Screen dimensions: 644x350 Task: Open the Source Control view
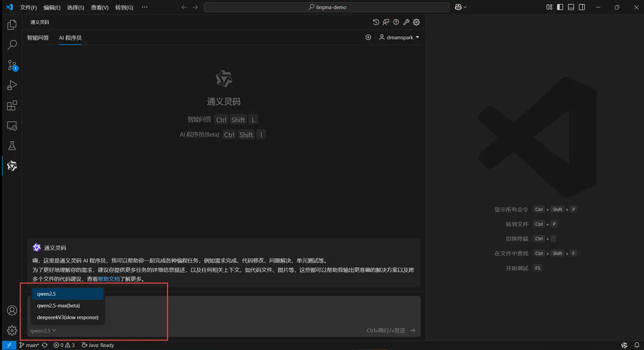pos(12,65)
